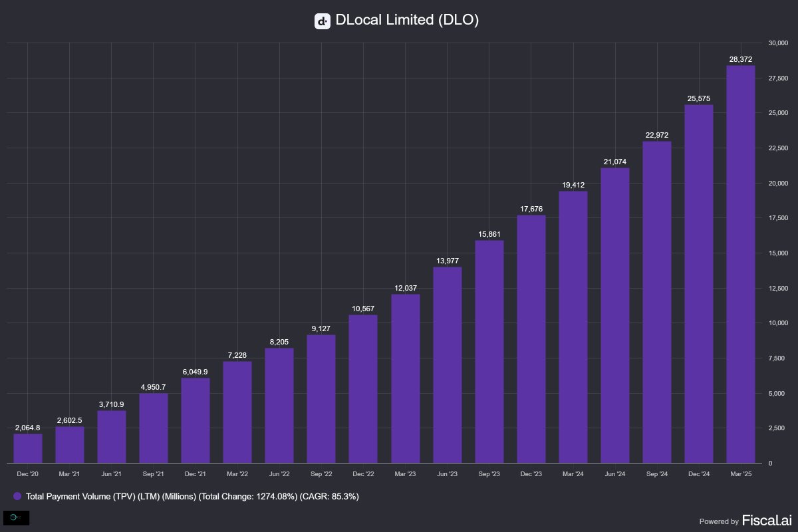Click the 2,602.5 value label
Screen dimensions: 798x532
tap(70, 420)
